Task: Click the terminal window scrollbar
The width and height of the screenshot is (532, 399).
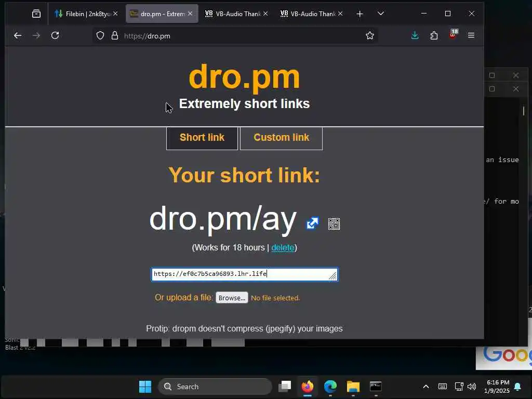Action: click(x=524, y=111)
